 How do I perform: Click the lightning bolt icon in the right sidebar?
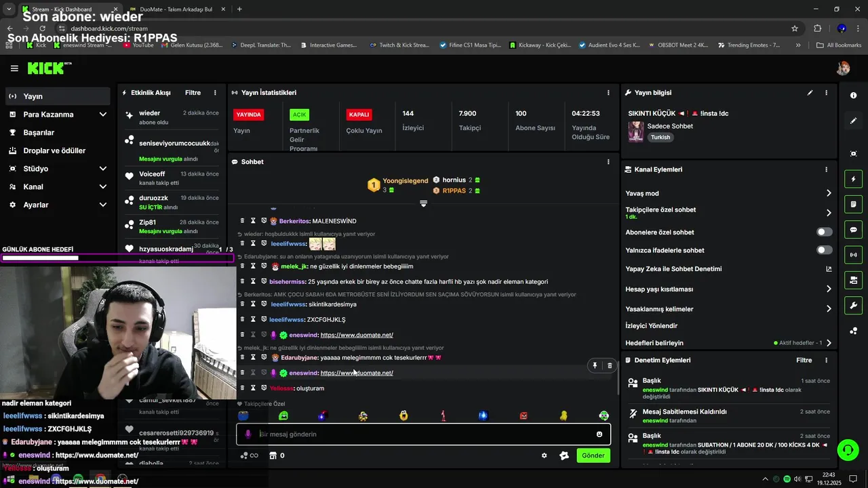click(853, 179)
